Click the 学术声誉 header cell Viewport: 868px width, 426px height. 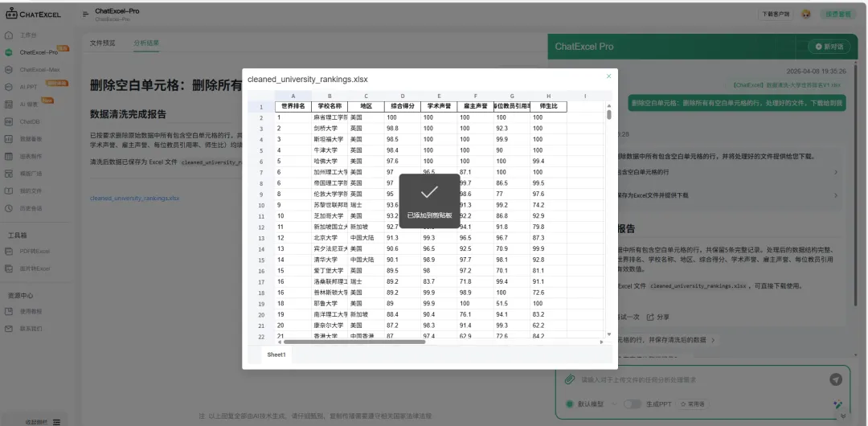[439, 106]
